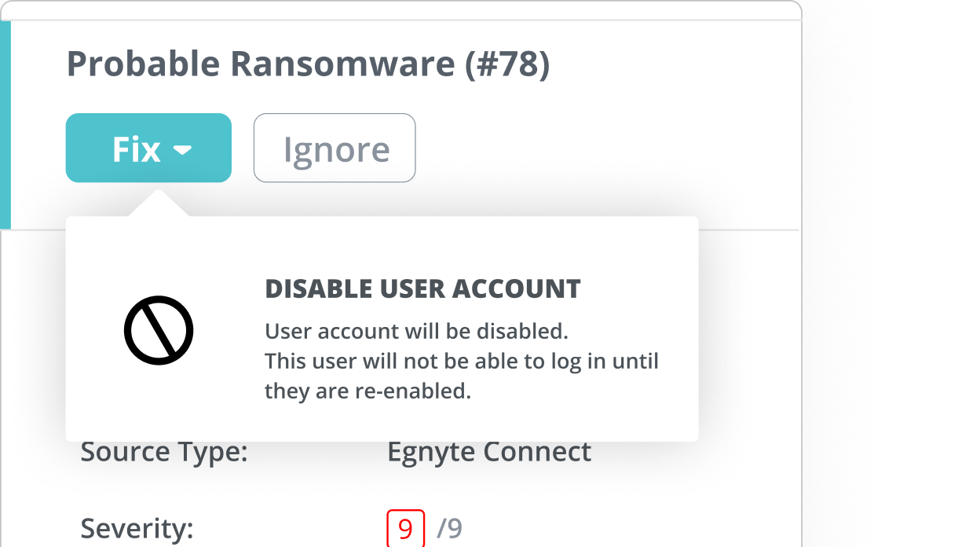Click the popup pointer triangle under Fix

[157, 204]
